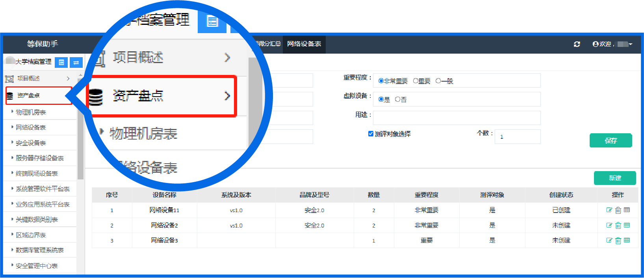Open the 欢迎 user dropdown caret
This screenshot has height=278, width=644.
[631, 44]
